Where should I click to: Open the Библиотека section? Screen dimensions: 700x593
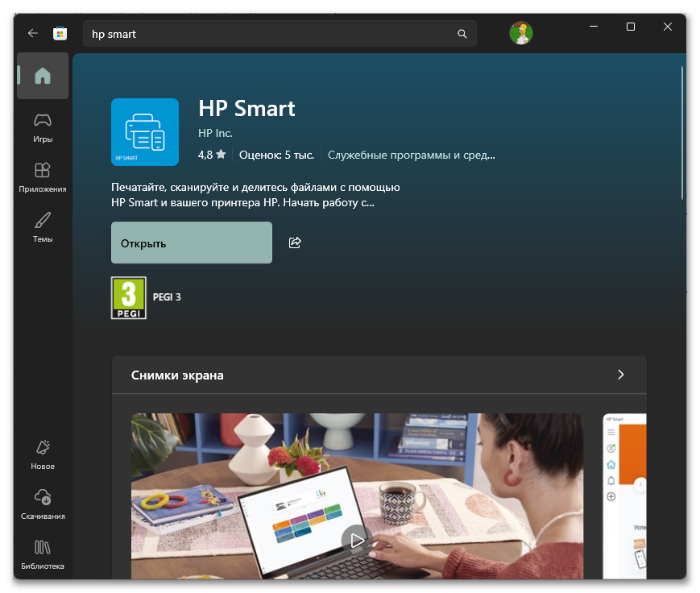coord(43,554)
